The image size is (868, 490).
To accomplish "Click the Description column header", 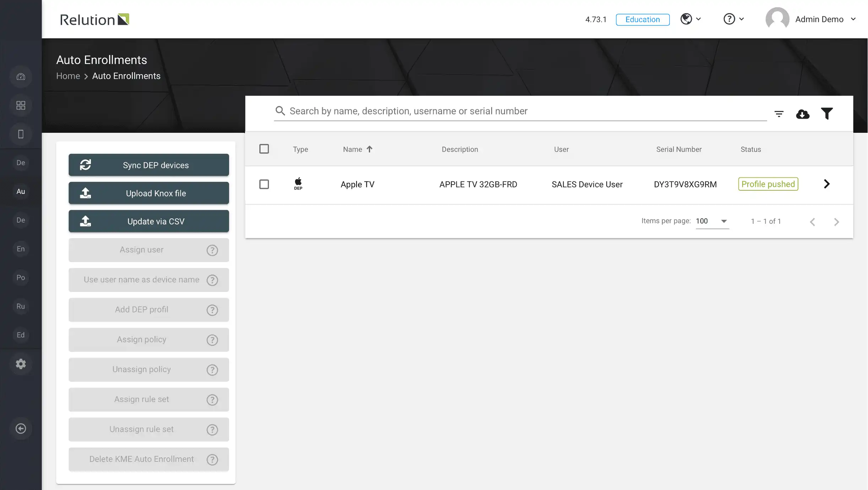I will coord(460,149).
